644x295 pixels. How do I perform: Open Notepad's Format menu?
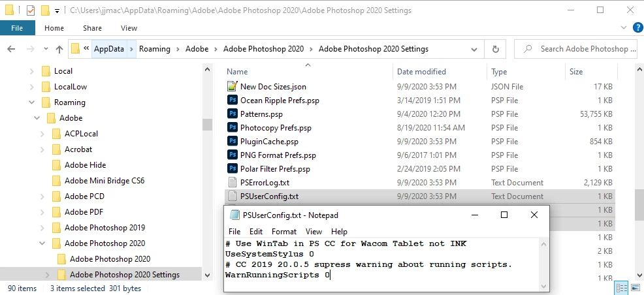(x=284, y=232)
